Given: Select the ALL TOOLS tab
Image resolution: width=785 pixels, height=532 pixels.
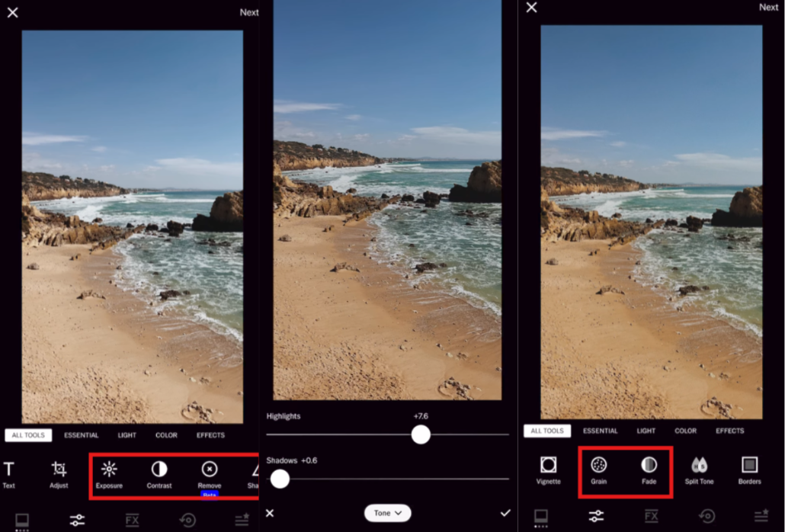Looking at the screenshot, I should tap(28, 434).
